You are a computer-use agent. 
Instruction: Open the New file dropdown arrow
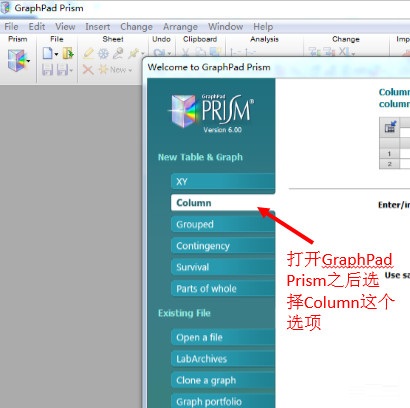56,54
